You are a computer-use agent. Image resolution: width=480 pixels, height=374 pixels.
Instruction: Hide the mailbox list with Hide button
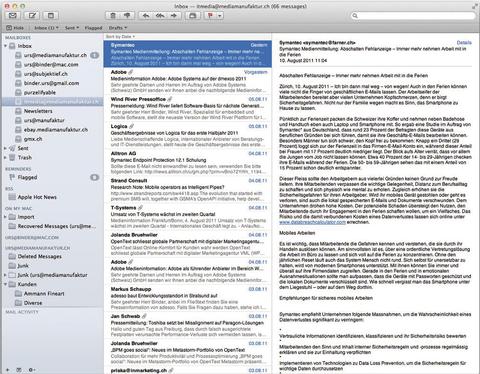[x=15, y=28]
